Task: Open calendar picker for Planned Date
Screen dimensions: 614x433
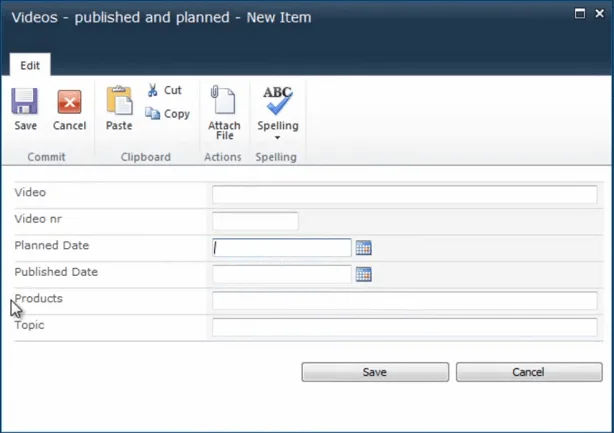Action: (x=364, y=248)
